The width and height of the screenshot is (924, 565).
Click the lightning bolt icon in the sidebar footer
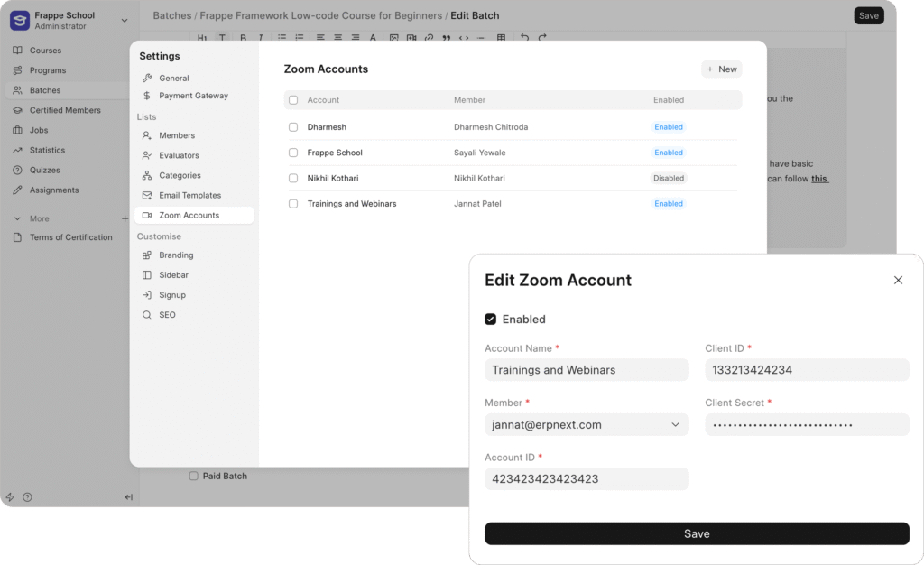click(10, 497)
